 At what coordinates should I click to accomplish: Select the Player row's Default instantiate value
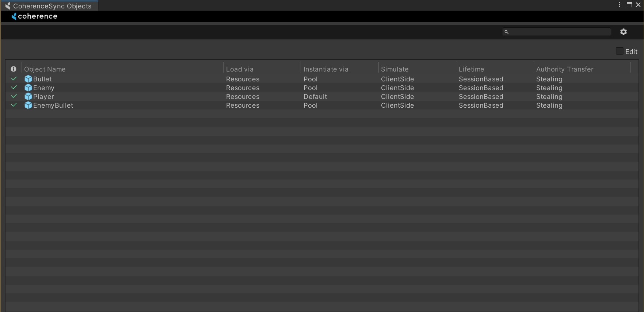(x=315, y=97)
